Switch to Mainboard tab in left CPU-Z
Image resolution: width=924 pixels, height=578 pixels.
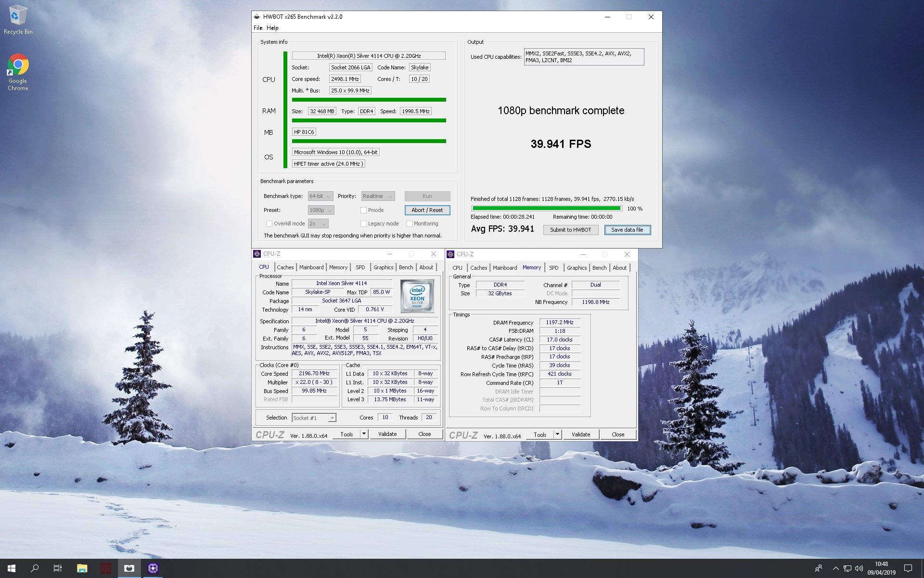[311, 267]
